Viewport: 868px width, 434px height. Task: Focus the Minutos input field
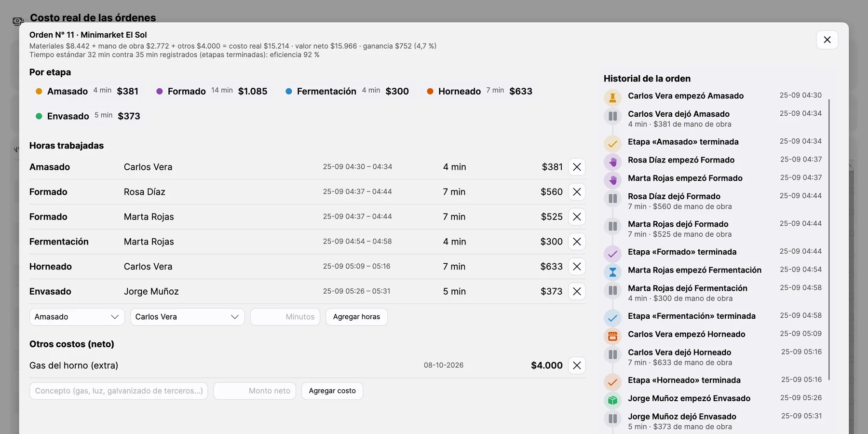[x=285, y=317]
